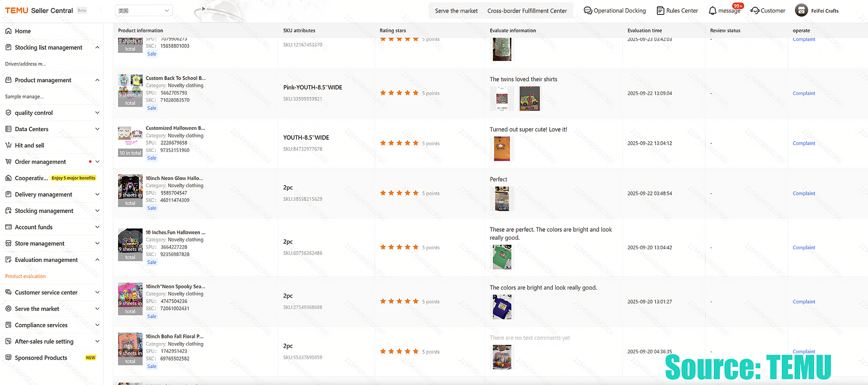Open the message bell icon
The height and width of the screenshot is (385, 868).
(712, 11)
